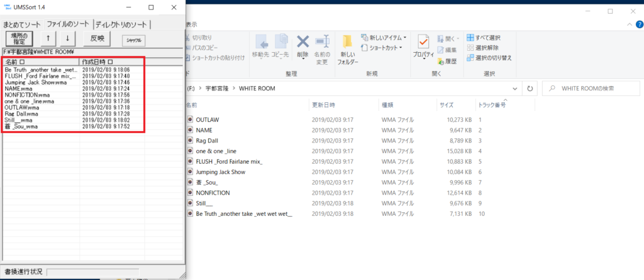
Task: Click the シャッフル shuffle button
Action: click(x=134, y=40)
